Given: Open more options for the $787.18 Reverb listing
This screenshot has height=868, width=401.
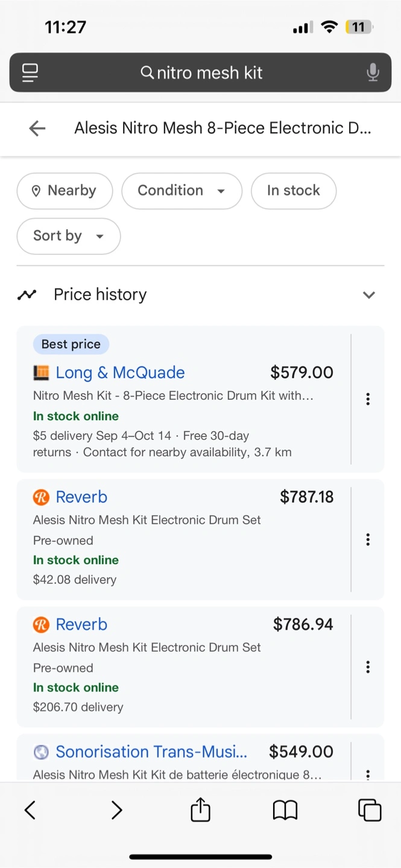Looking at the screenshot, I should point(368,539).
